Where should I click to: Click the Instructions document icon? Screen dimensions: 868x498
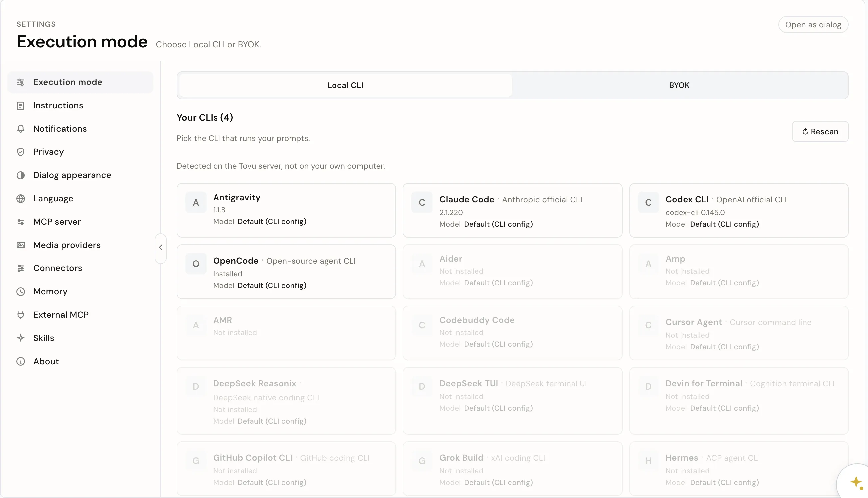coord(21,105)
